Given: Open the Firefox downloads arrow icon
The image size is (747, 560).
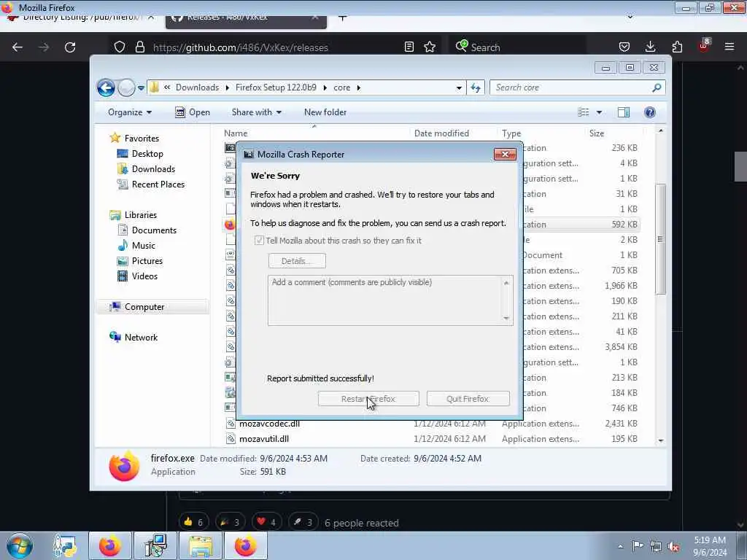Looking at the screenshot, I should 650,47.
